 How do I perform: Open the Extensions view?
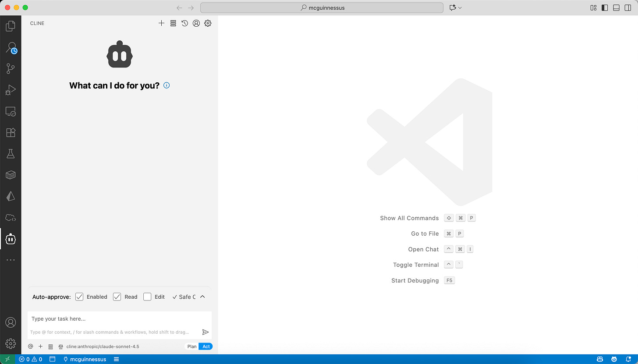[11, 132]
